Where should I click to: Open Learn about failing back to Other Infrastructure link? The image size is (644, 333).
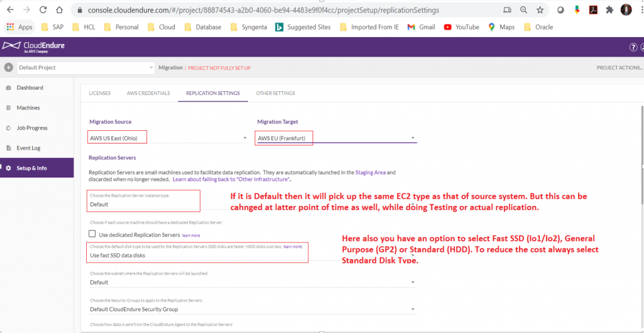pos(231,179)
